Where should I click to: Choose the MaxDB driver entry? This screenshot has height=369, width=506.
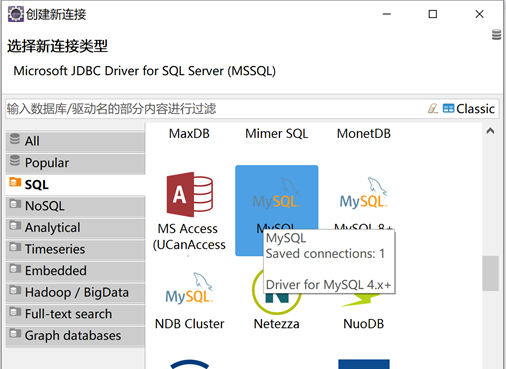[189, 134]
